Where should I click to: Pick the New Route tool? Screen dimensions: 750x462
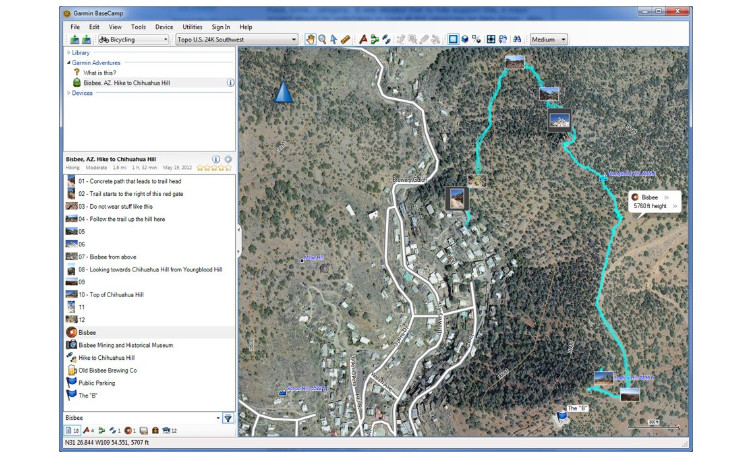click(x=375, y=39)
